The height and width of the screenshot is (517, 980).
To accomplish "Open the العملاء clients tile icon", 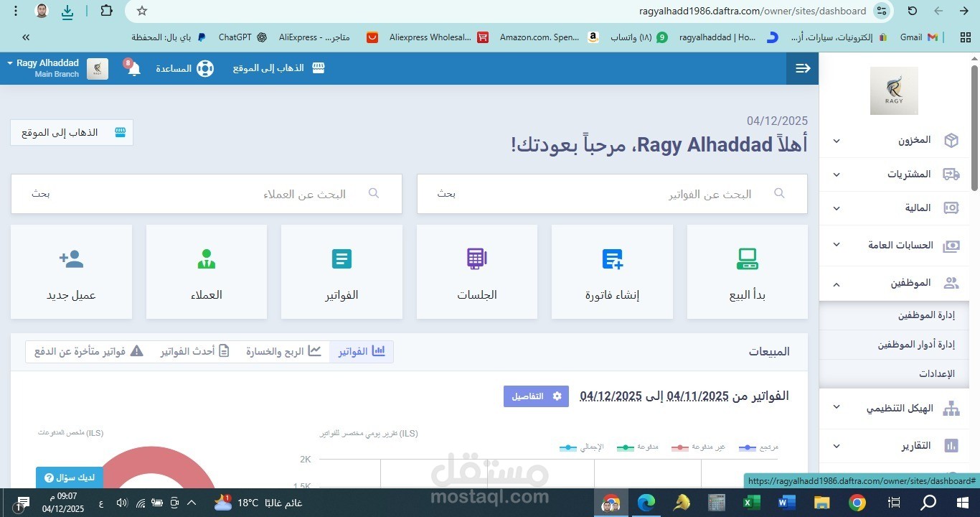I will (x=207, y=258).
